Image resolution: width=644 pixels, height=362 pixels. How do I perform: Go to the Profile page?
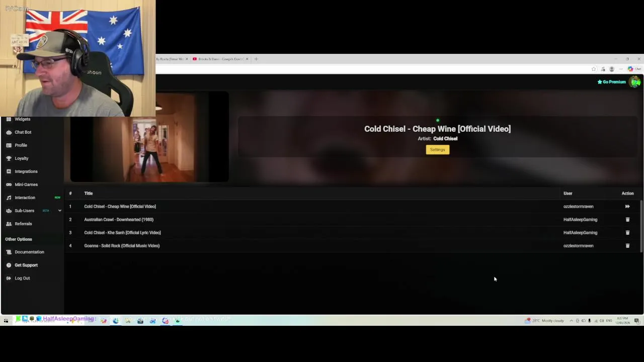tap(21, 145)
